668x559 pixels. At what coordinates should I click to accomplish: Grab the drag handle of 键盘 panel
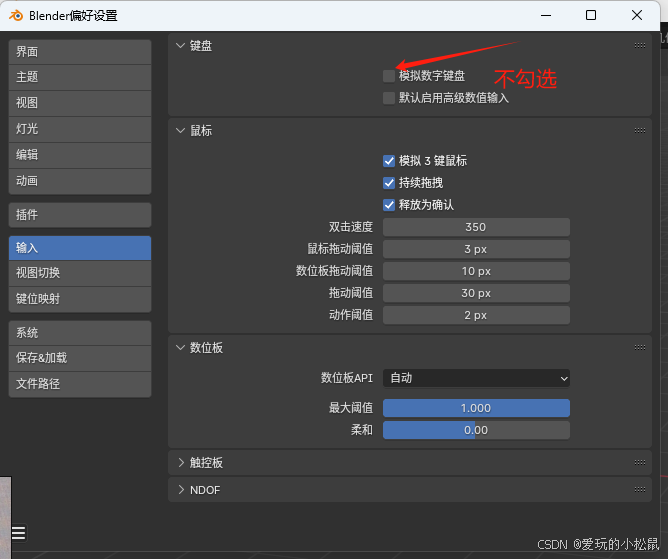[x=639, y=46]
